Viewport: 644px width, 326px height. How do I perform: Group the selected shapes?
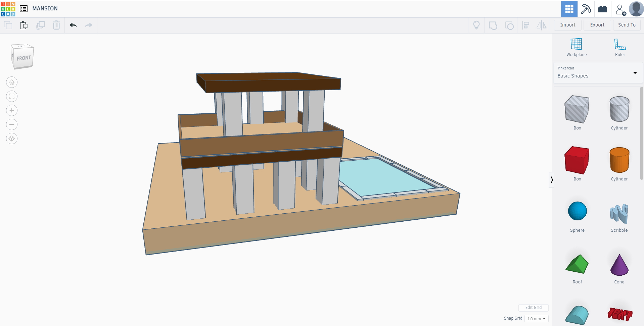coord(493,25)
